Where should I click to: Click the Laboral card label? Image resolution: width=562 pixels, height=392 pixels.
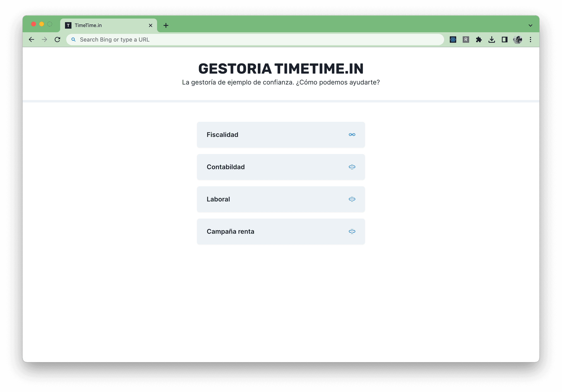(x=218, y=199)
